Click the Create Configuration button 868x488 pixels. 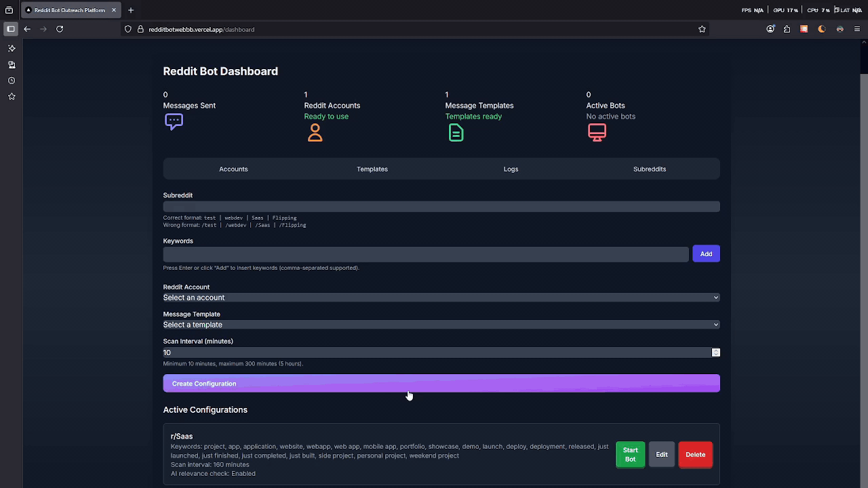point(441,383)
